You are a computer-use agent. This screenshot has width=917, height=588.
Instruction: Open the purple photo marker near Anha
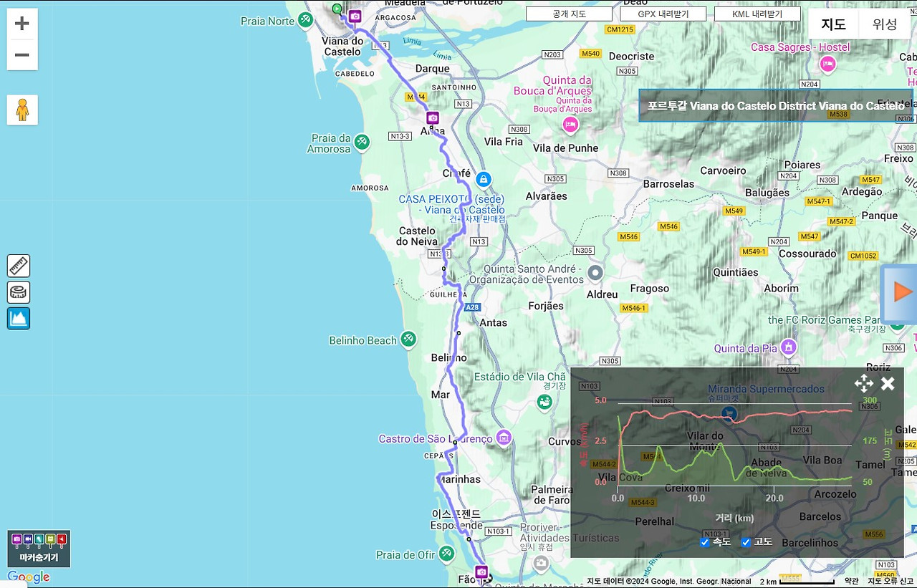(432, 117)
